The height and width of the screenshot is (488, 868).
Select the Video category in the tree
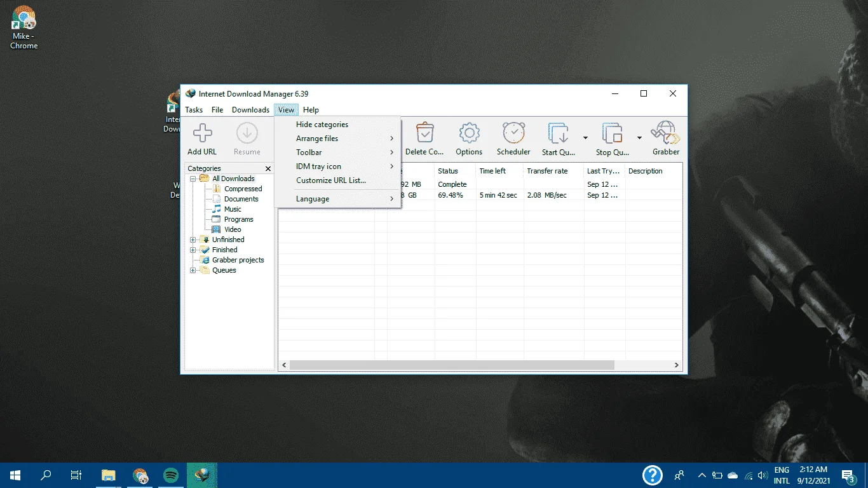coord(233,229)
